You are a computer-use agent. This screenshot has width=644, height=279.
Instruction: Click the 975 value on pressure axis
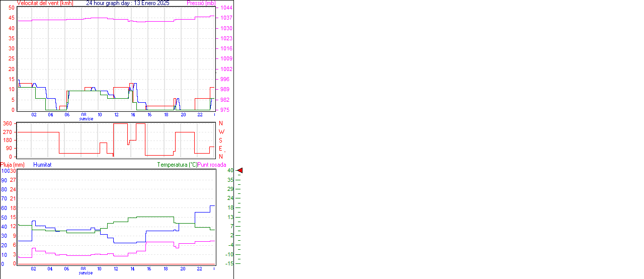coord(224,110)
